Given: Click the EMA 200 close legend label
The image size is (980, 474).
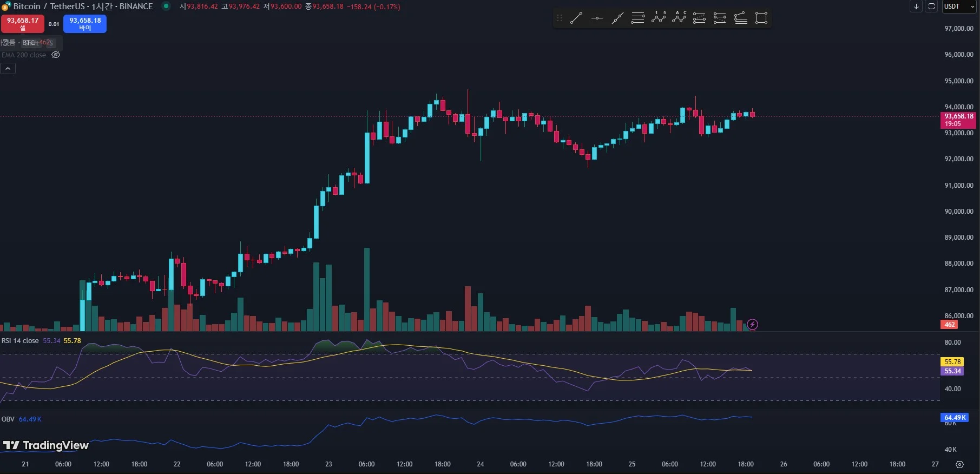Looking at the screenshot, I should 24,55.
